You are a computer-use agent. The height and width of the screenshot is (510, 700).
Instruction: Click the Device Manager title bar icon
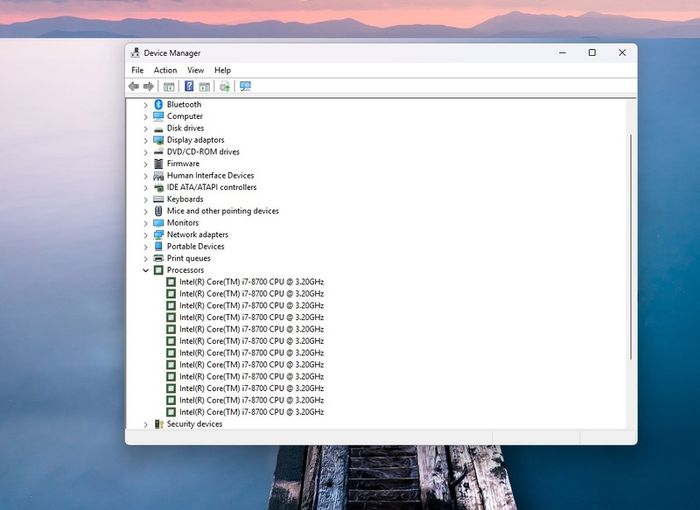(135, 53)
